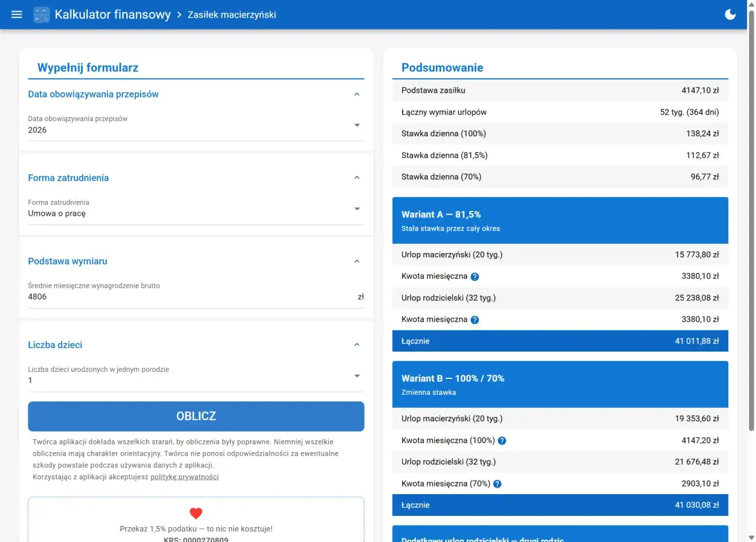Collapse the Data obowiązywania przepisów section
The image size is (756, 542).
coord(357,94)
